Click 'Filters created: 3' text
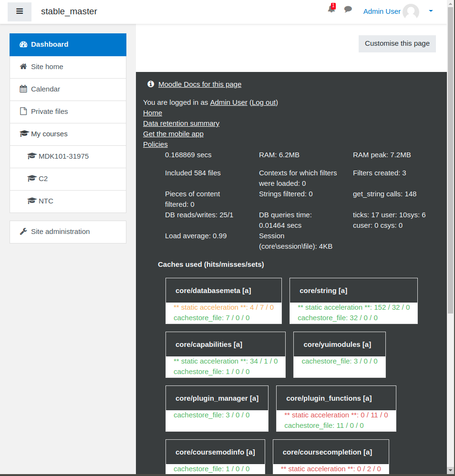455x476 pixels. click(379, 173)
